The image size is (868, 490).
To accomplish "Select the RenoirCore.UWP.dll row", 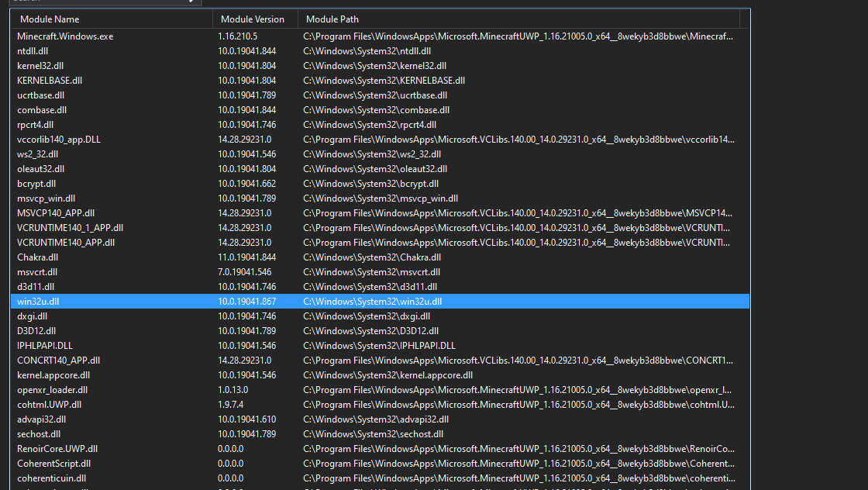I will tap(57, 449).
